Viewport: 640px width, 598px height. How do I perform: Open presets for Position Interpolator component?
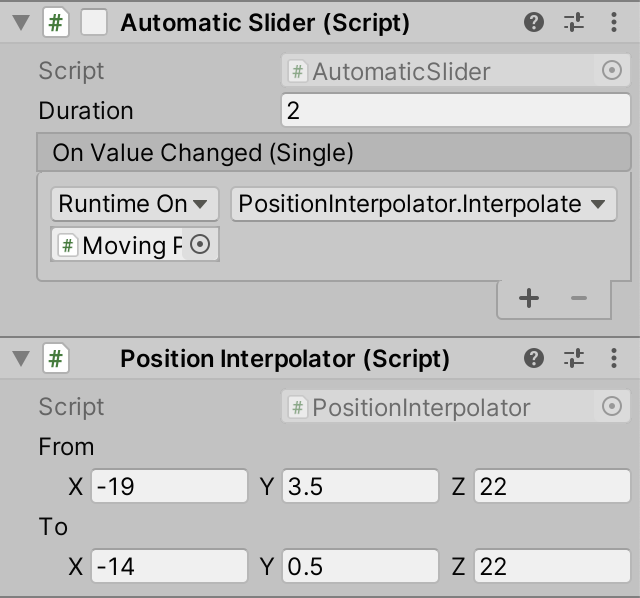pos(574,358)
